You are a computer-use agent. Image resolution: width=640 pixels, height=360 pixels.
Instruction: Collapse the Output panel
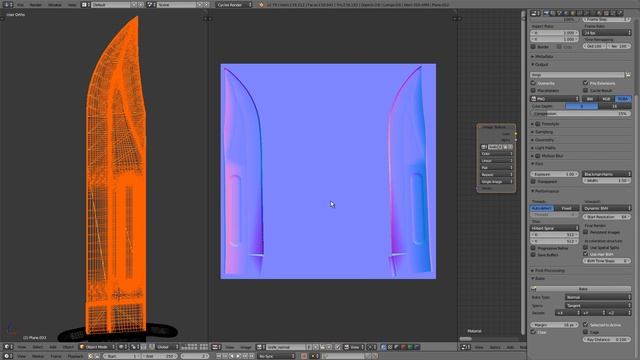[541, 64]
